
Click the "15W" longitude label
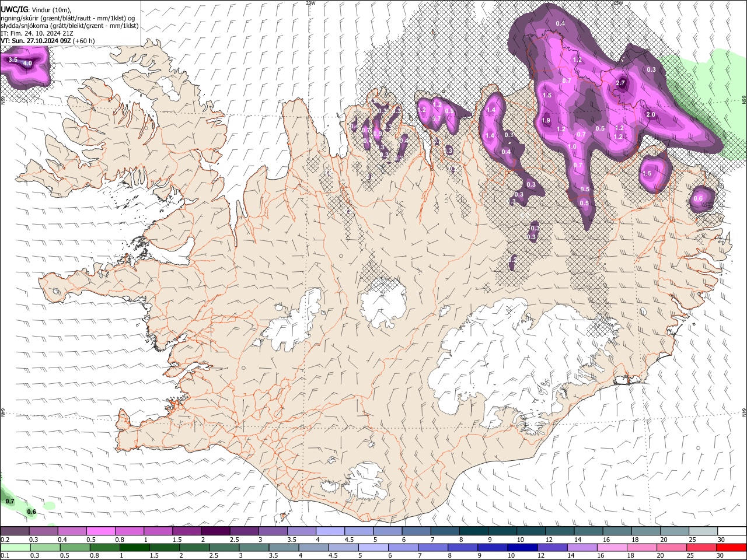[618, 3]
